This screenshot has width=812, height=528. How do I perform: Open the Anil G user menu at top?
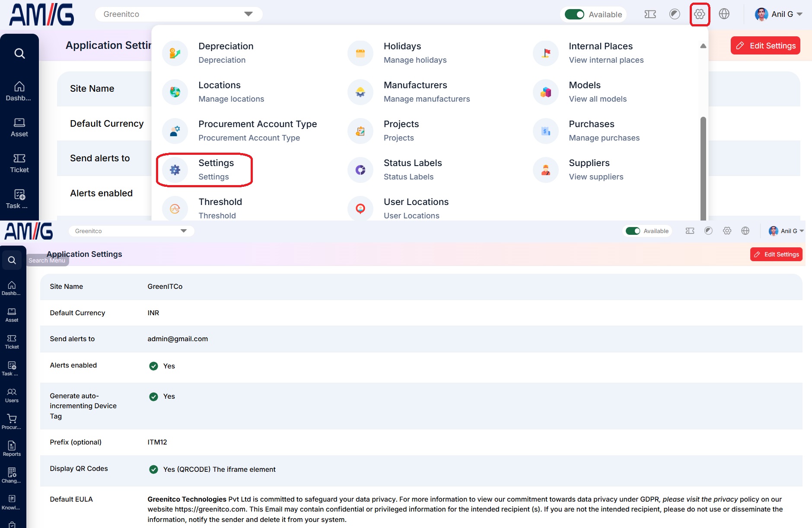pos(778,14)
